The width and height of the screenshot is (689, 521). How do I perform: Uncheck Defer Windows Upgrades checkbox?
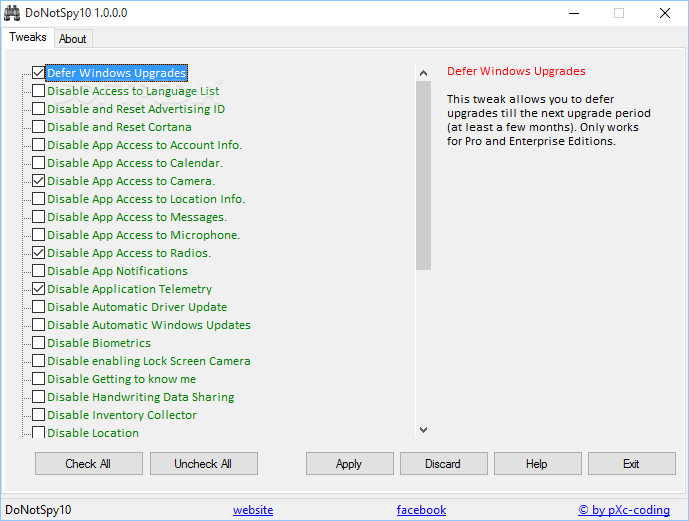pos(38,72)
